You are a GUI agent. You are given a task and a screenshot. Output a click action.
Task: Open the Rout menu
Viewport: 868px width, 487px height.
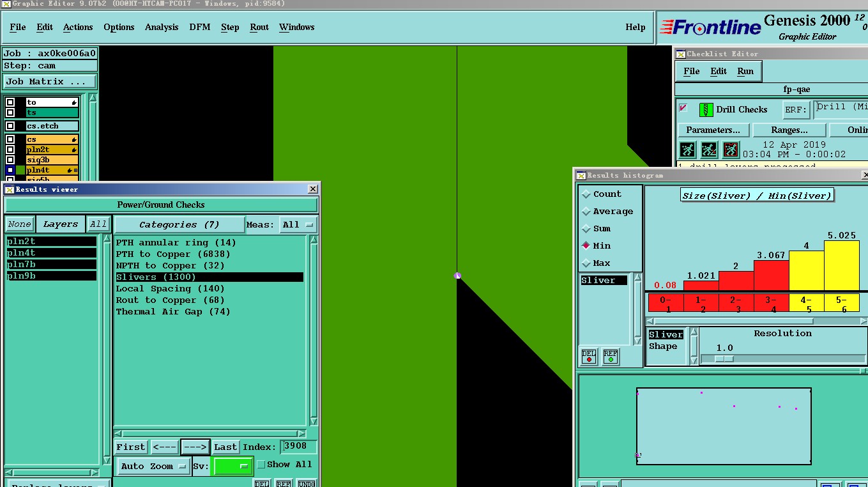(x=259, y=27)
